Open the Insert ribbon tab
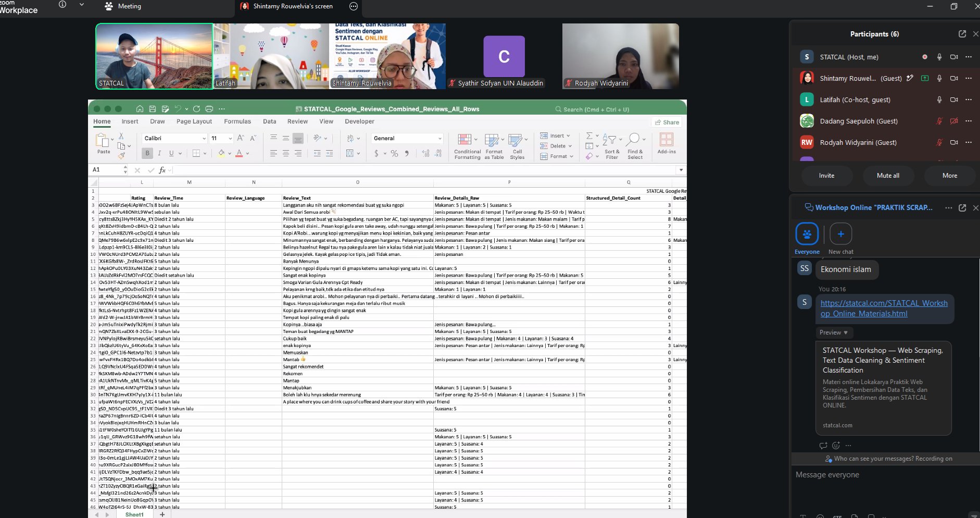Viewport: 980px width, 518px height. pyautogui.click(x=130, y=121)
